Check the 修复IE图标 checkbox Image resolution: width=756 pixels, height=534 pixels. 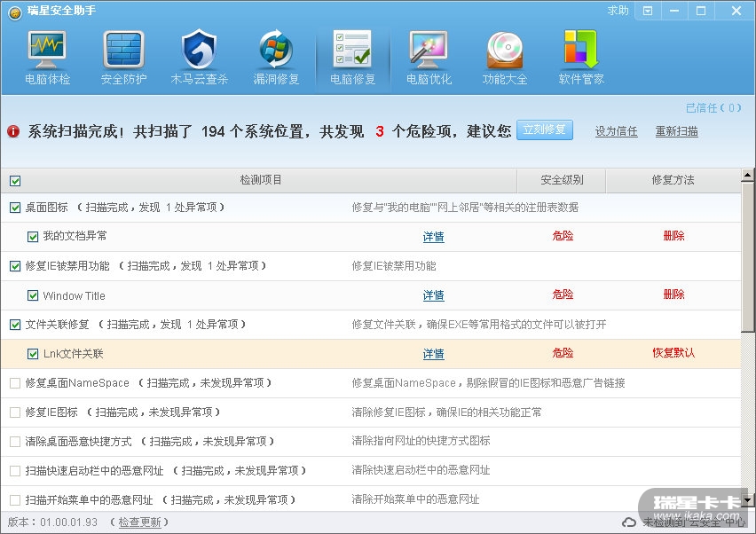[x=15, y=412]
